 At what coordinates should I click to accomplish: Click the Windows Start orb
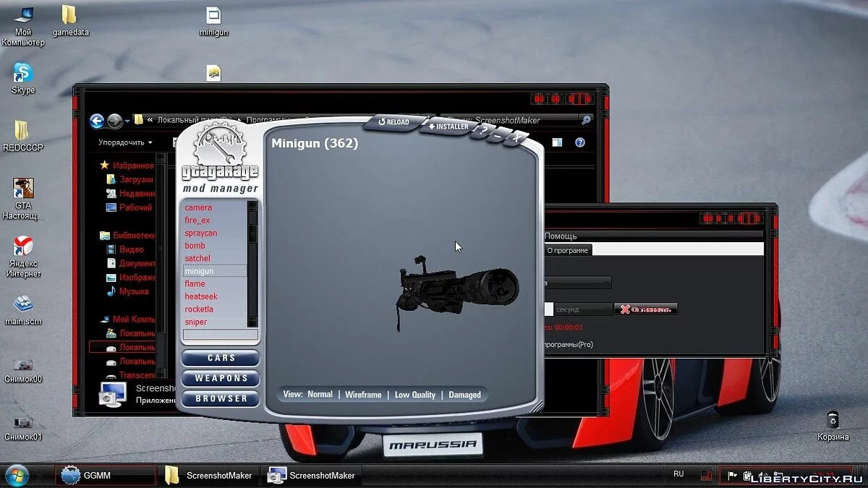[16, 475]
